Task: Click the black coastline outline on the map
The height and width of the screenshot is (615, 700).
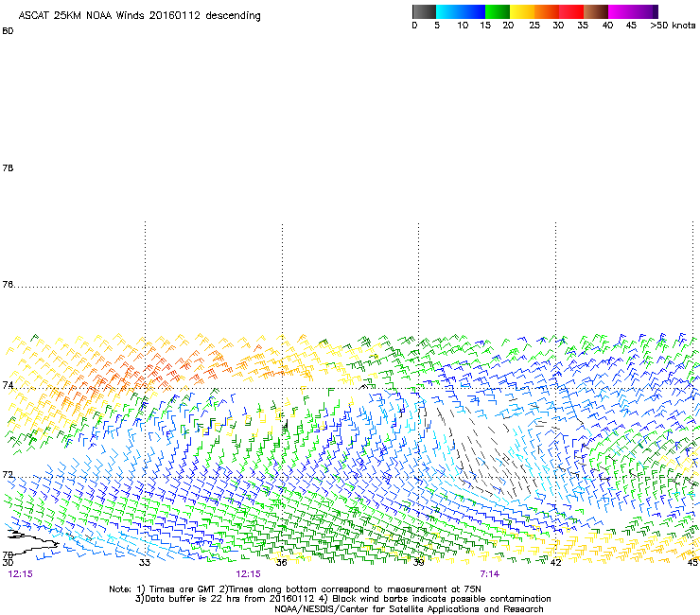Action: coord(31,541)
